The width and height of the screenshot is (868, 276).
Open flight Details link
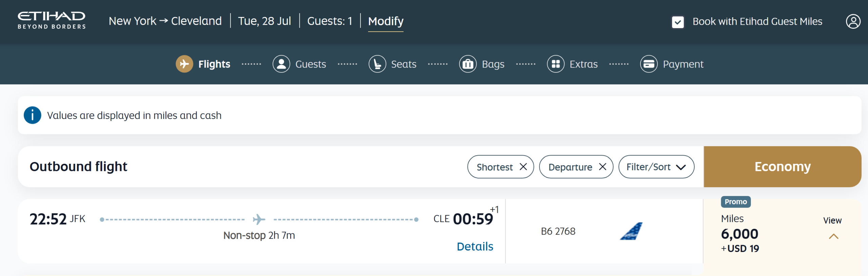pos(475,247)
